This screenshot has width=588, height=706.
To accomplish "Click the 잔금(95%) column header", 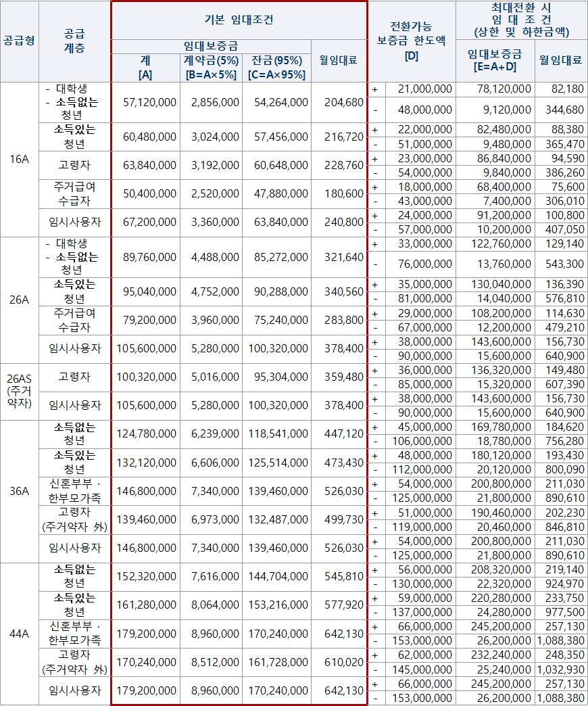I will tap(277, 68).
